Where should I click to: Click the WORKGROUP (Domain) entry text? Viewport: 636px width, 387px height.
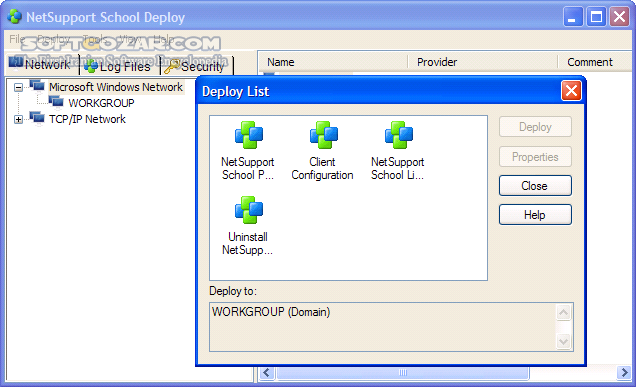click(271, 312)
